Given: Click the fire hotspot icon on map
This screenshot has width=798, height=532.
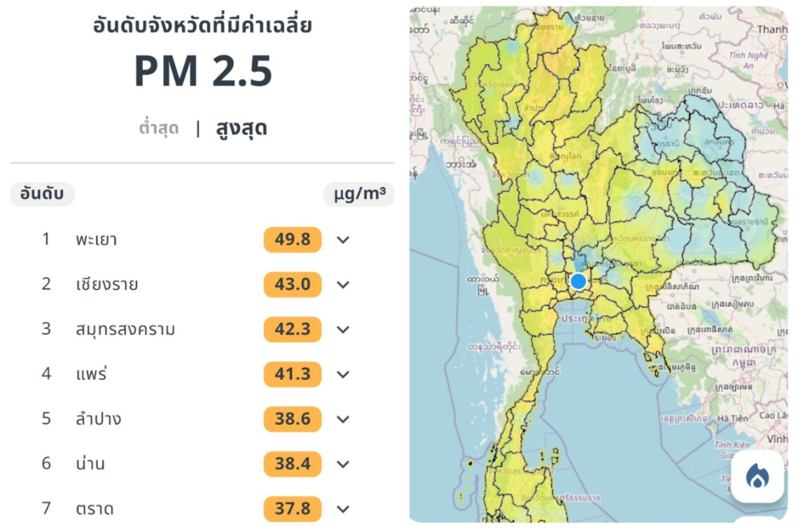Looking at the screenshot, I should (x=757, y=477).
